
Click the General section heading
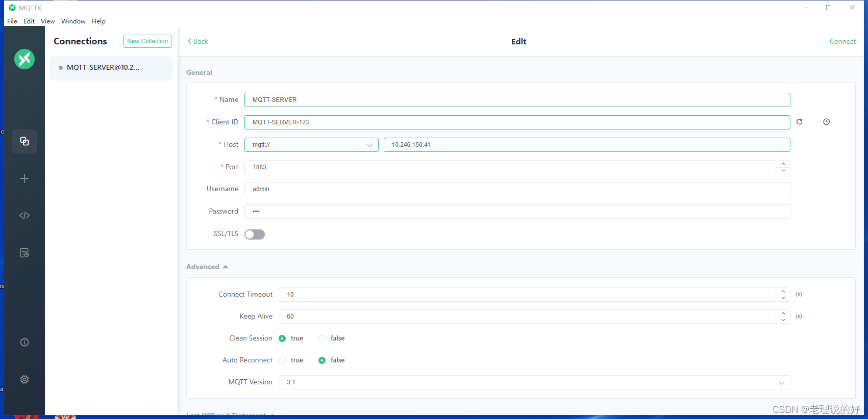pos(199,72)
